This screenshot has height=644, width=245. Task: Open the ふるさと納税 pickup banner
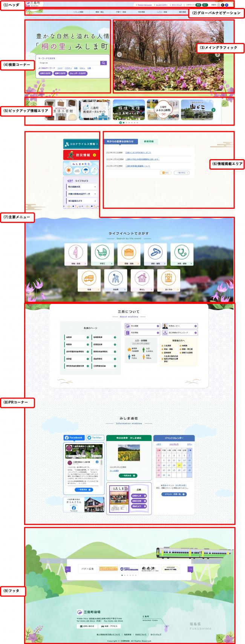(x=163, y=110)
